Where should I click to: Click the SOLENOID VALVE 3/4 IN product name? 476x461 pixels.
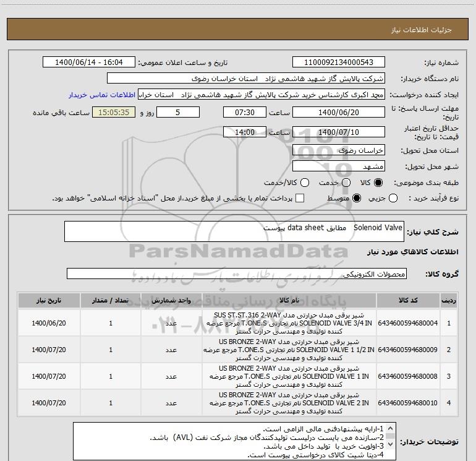289,323
